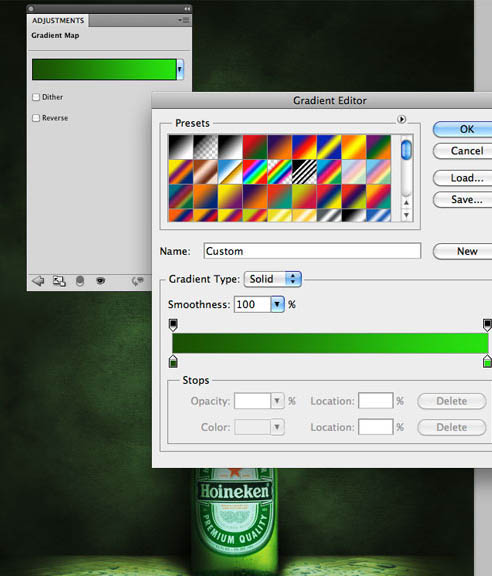Click the view previous state icon
Image resolution: width=492 pixels, height=576 pixels.
pos(137,281)
